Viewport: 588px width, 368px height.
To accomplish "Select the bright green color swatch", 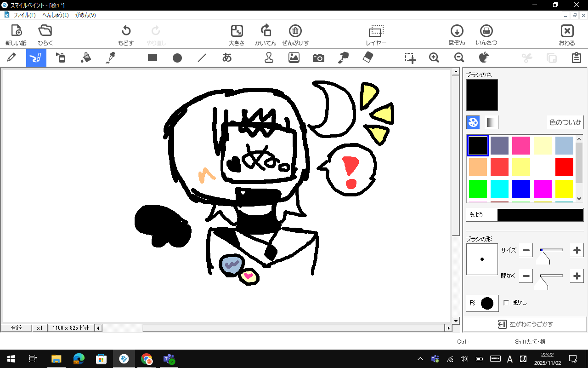I will 478,189.
